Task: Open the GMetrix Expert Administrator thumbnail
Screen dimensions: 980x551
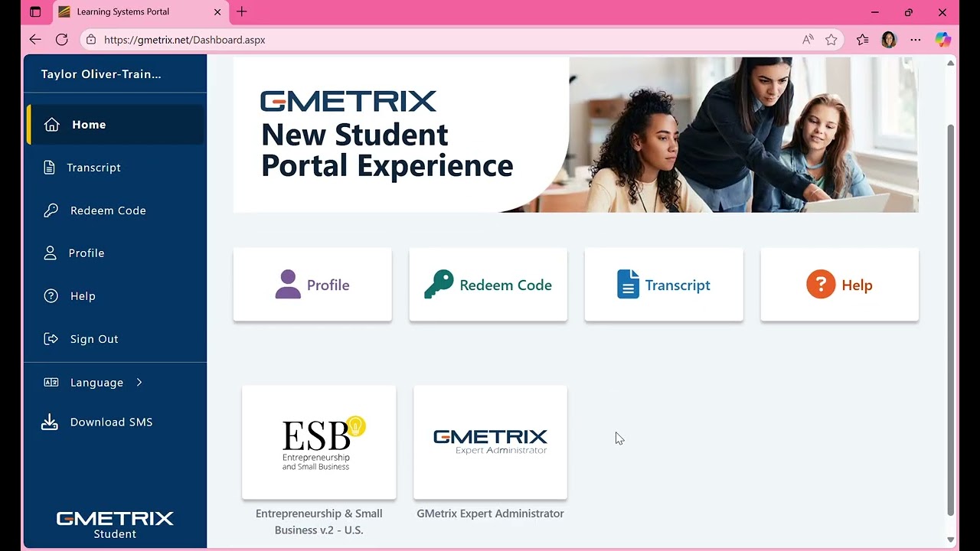Action: (490, 442)
